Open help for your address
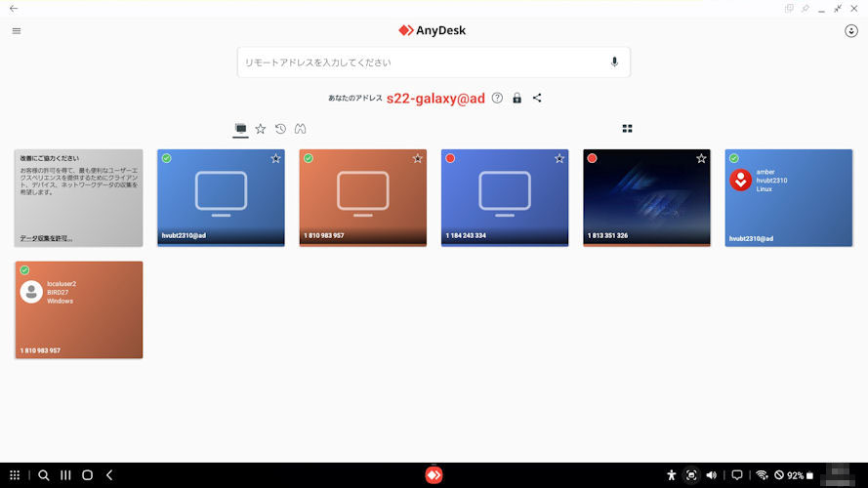This screenshot has width=868, height=488. tap(497, 98)
